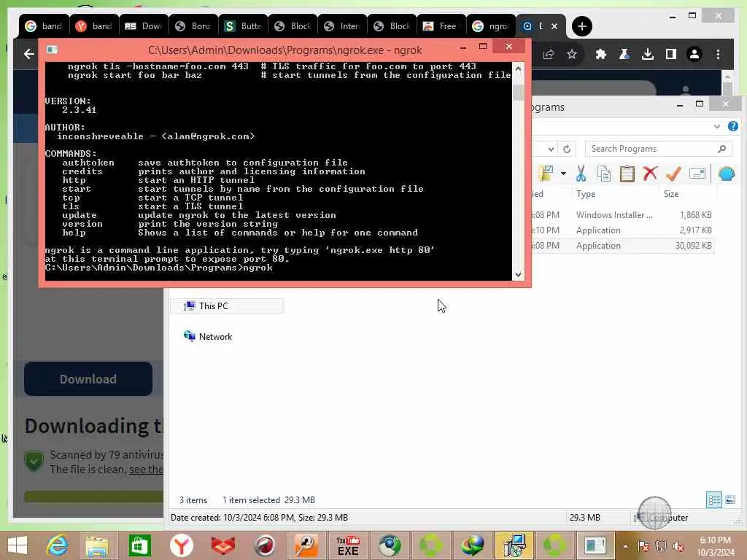Switch to the 'Inter' browser tab
Image resolution: width=747 pixels, height=560 pixels.
pyautogui.click(x=342, y=26)
